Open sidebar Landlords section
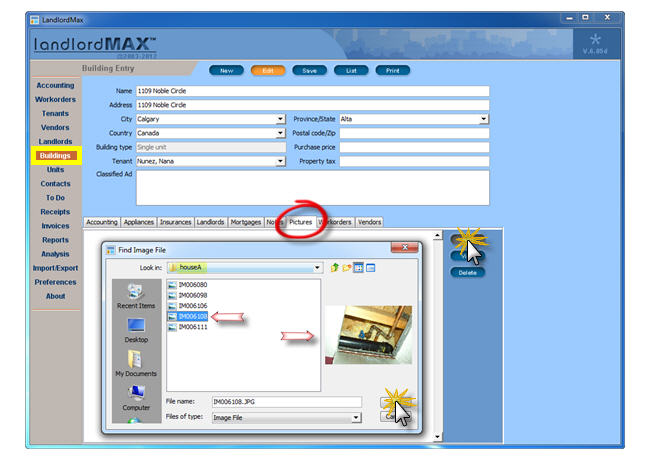 coord(55,142)
